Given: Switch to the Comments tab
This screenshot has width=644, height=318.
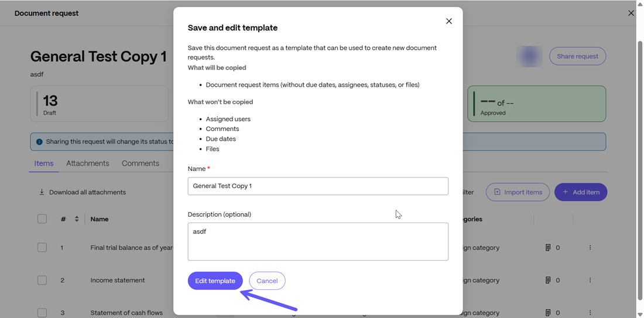Looking at the screenshot, I should coord(141,163).
